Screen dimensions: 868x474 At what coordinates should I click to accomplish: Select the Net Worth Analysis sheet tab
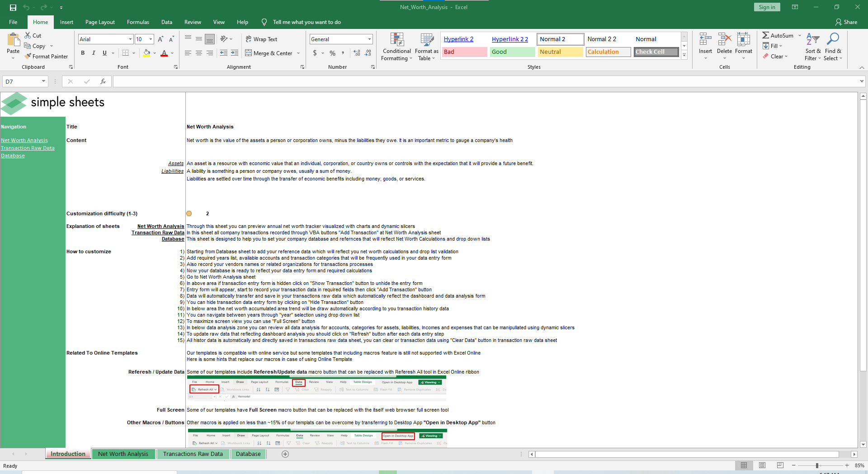(x=123, y=454)
